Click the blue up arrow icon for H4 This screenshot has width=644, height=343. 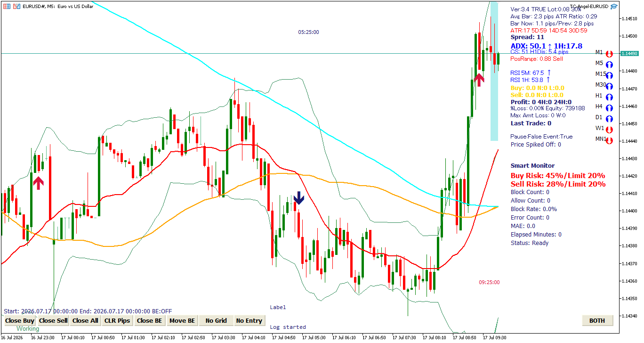point(609,108)
